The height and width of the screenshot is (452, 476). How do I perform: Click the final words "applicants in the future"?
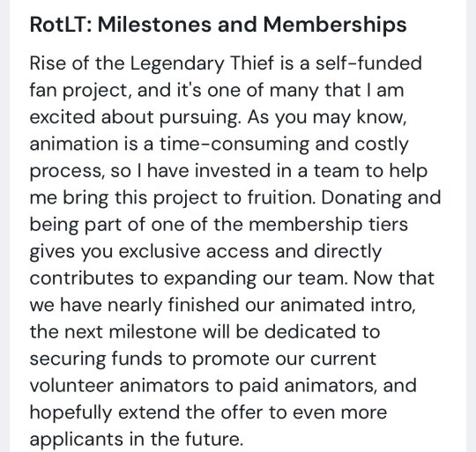click(x=135, y=440)
